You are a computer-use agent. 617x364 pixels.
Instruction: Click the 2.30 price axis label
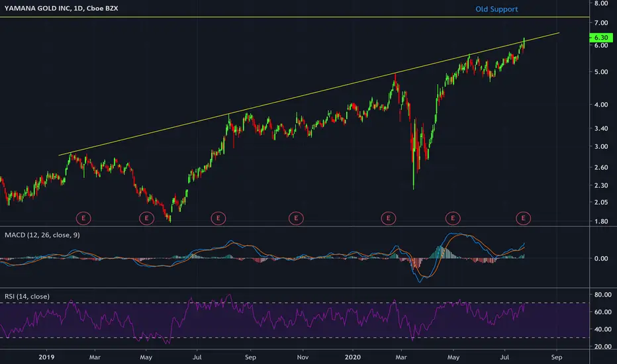[601, 185]
